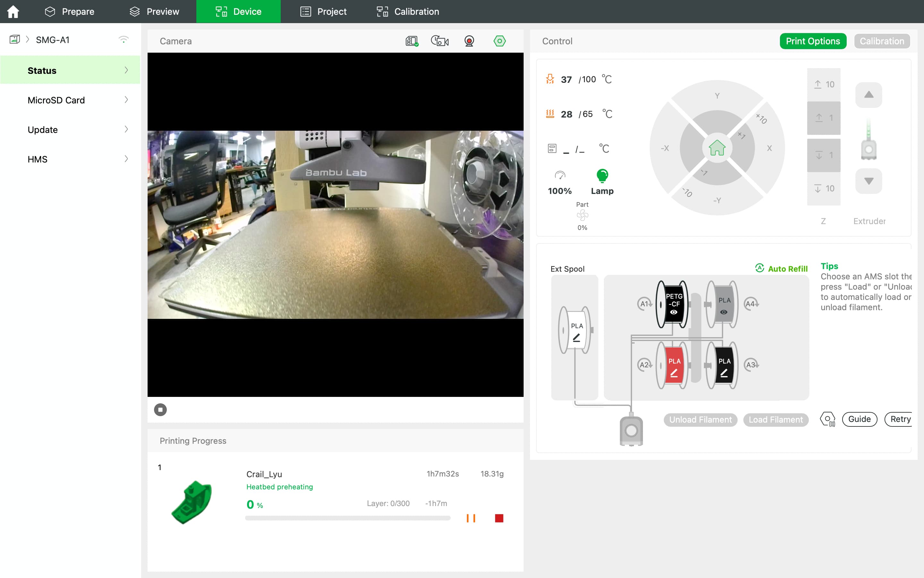Lower Z axis by 10
This screenshot has width=924, height=578.
tap(824, 188)
